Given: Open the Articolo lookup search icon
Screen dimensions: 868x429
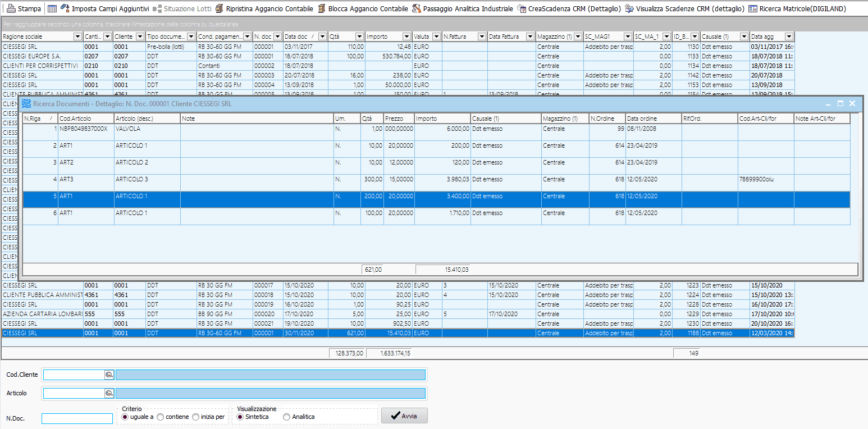Looking at the screenshot, I should 109,393.
